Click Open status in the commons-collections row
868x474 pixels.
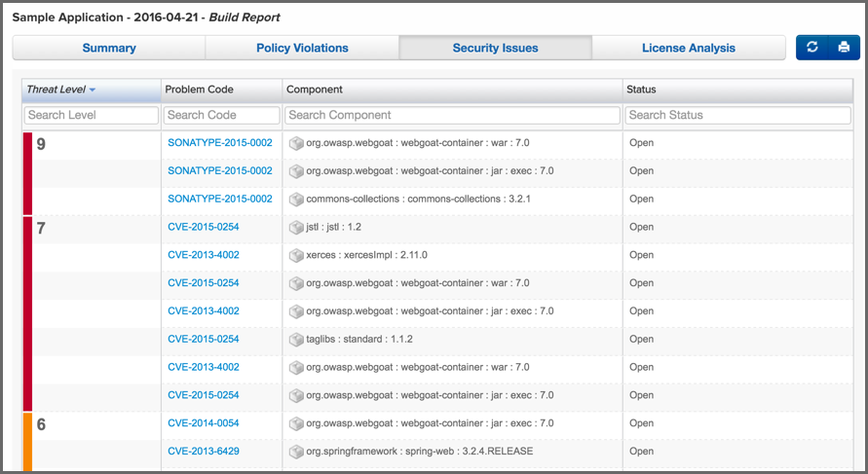(641, 199)
